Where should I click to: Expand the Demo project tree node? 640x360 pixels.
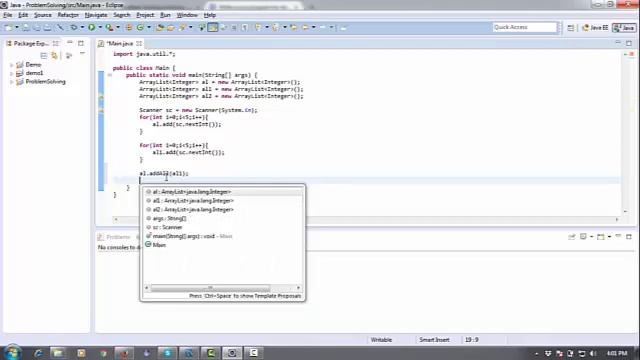click(11, 64)
